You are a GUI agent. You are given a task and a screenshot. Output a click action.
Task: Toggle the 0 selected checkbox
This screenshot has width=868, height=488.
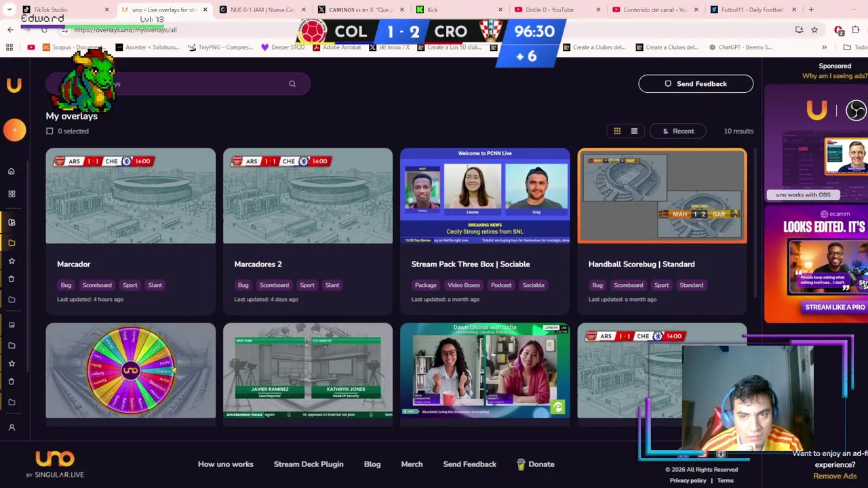click(x=50, y=131)
